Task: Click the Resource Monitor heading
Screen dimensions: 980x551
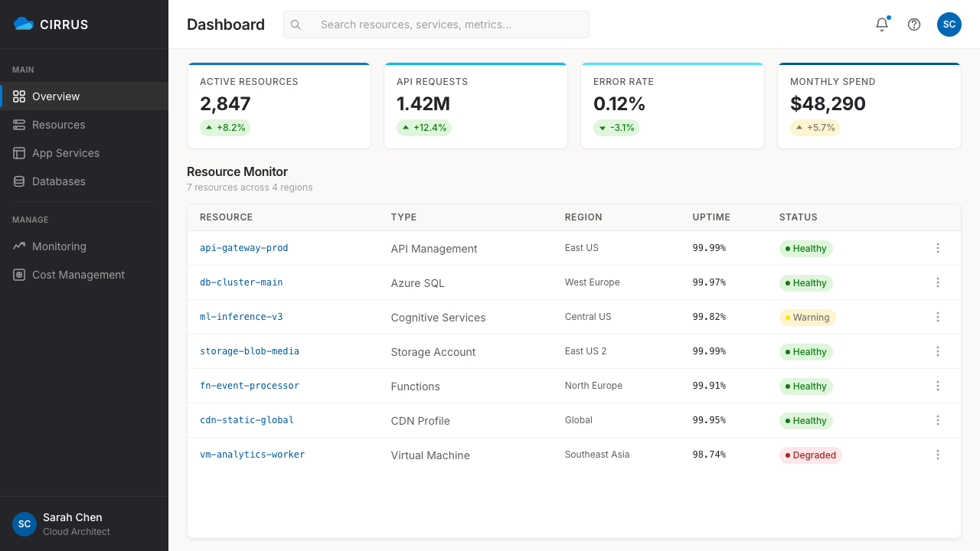Action: point(237,171)
